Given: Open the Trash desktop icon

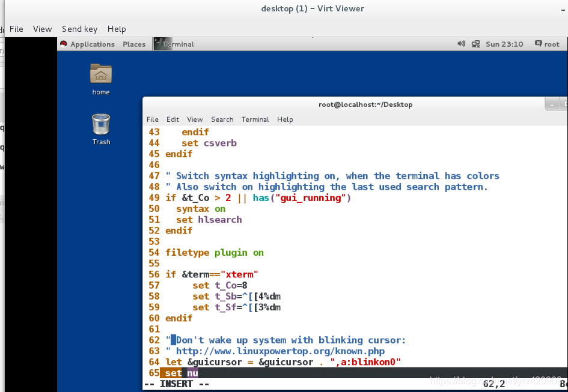Looking at the screenshot, I should coord(101,124).
